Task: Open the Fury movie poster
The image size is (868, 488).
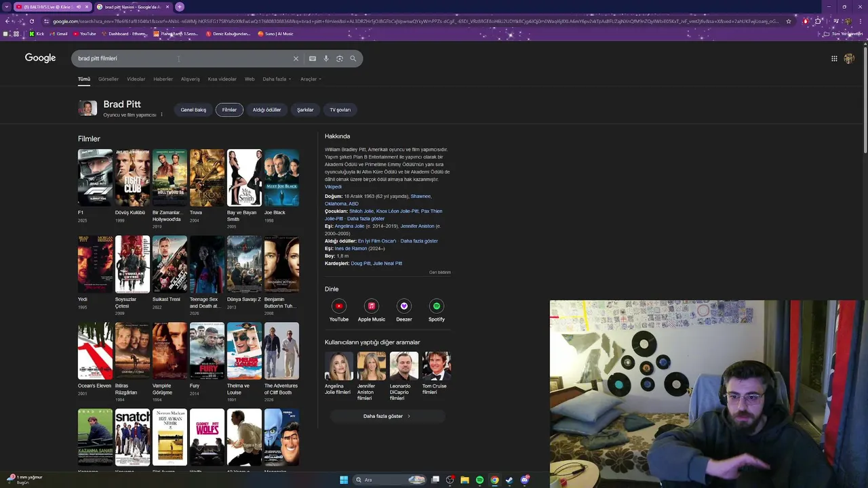Action: coord(207,351)
